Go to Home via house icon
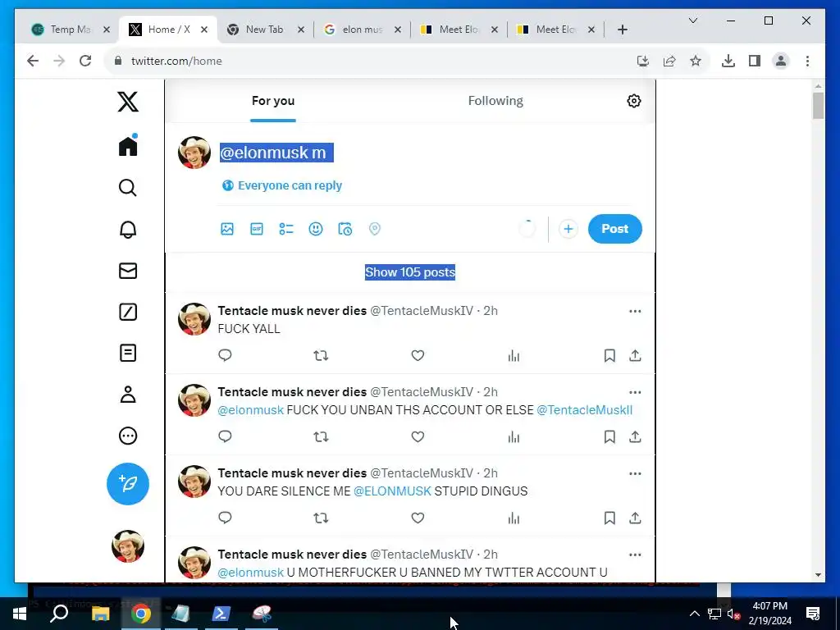 click(x=127, y=146)
